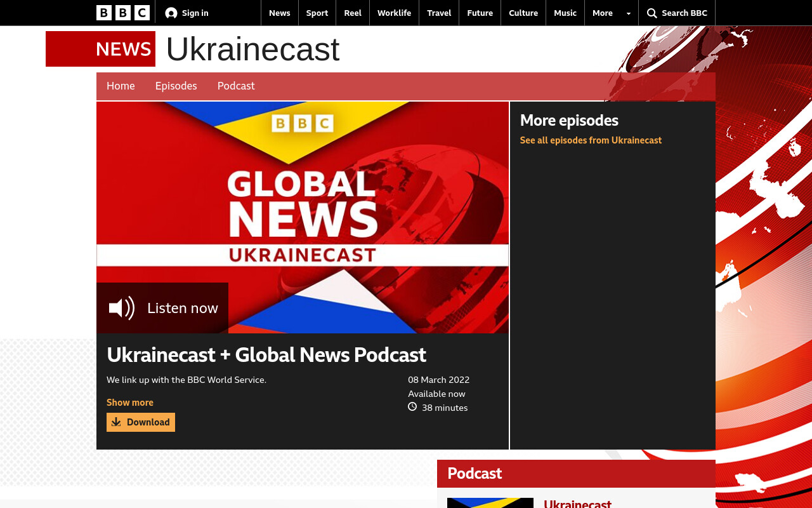The image size is (812, 508).
Task: Go to Reel section
Action: click(353, 13)
